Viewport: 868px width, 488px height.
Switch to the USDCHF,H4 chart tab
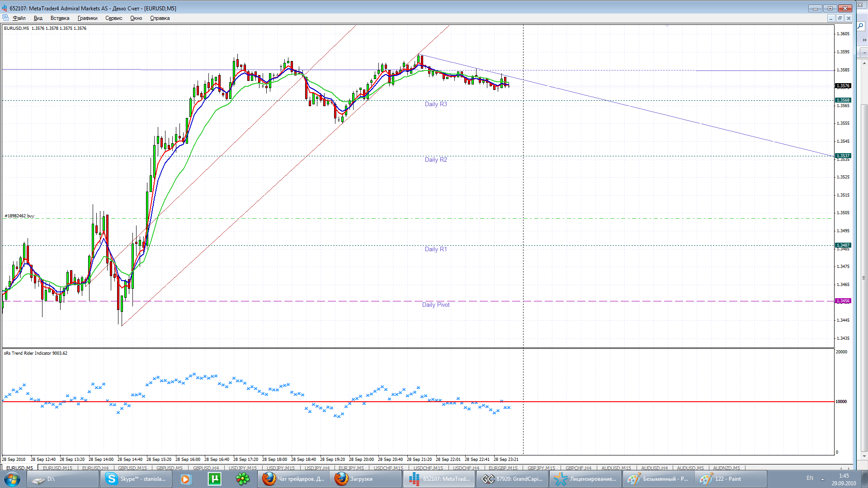pyautogui.click(x=466, y=468)
